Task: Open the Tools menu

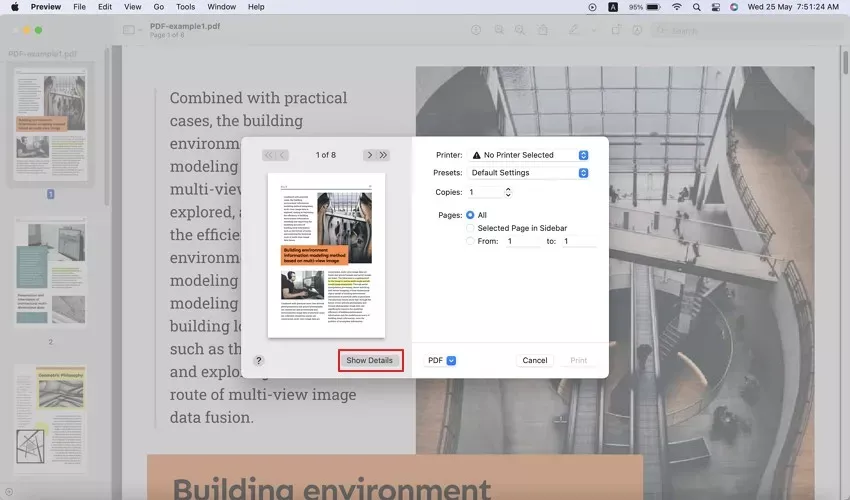Action: pos(185,6)
